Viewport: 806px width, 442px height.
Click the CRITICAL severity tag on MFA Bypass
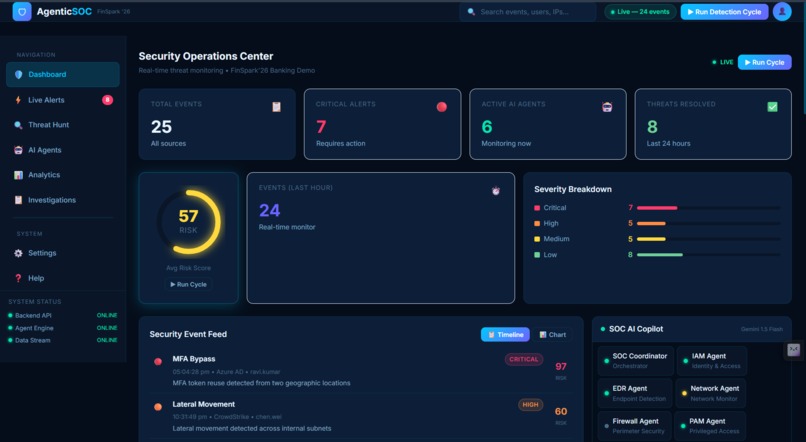point(524,359)
